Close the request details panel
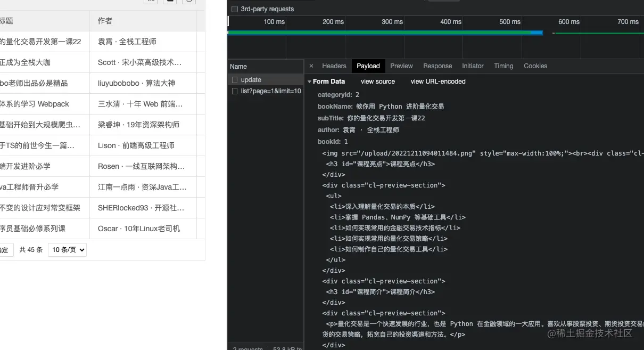The image size is (644, 350). (311, 66)
